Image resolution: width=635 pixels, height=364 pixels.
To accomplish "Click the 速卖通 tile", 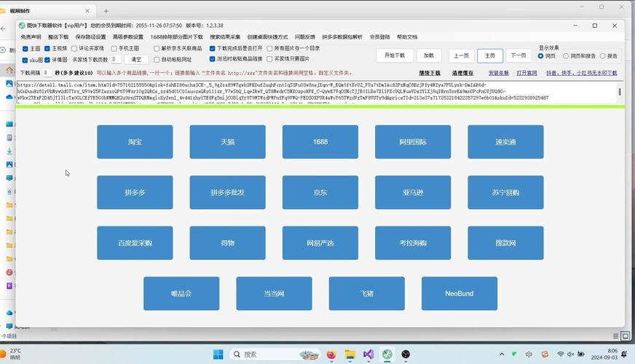I will pos(505,142).
